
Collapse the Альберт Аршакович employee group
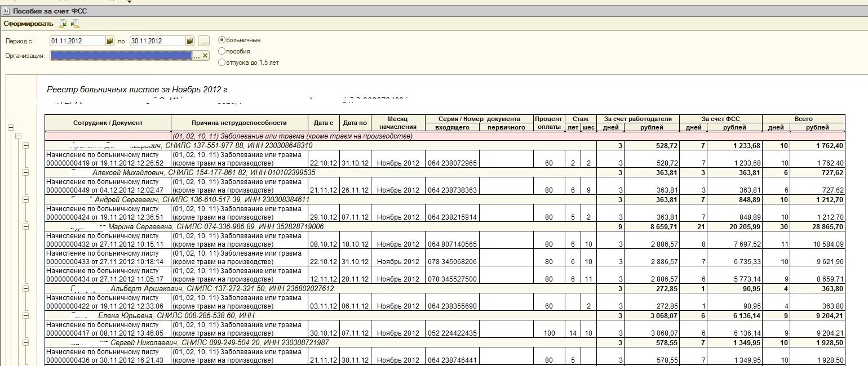[25, 288]
